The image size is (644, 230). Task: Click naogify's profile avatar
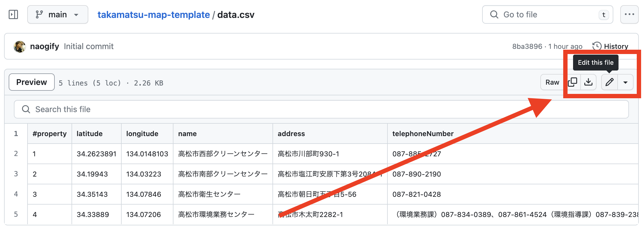19,46
